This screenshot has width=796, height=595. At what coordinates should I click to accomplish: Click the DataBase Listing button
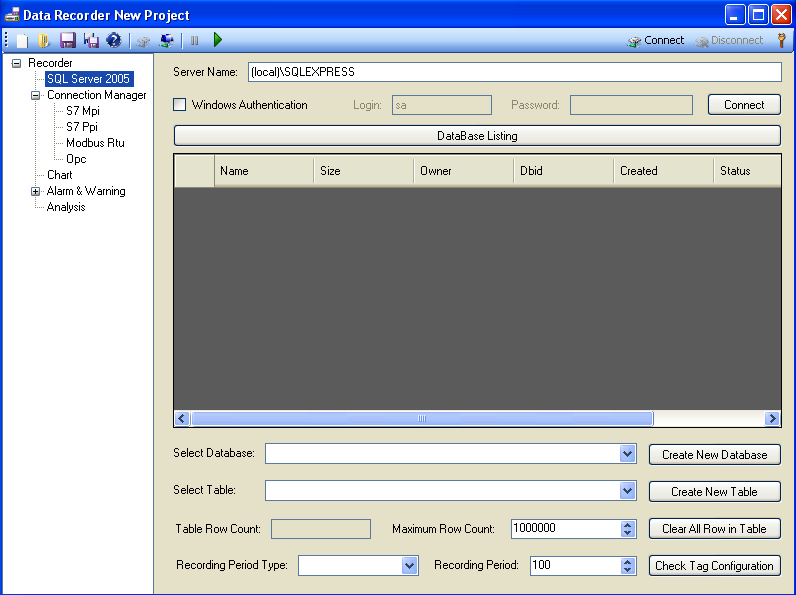477,136
